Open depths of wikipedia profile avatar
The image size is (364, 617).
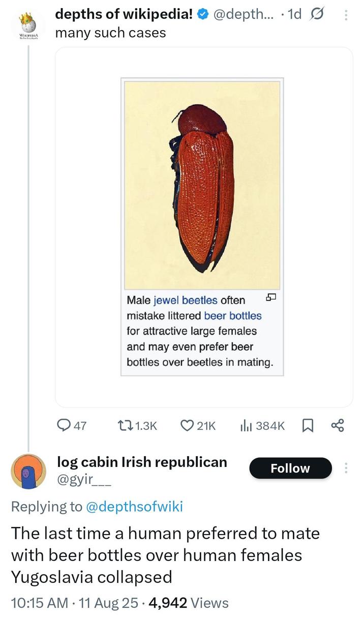point(28,25)
